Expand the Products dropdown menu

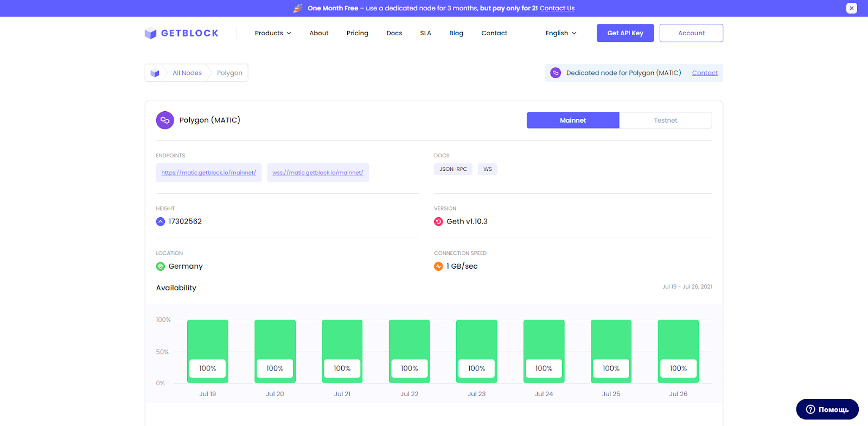(273, 33)
